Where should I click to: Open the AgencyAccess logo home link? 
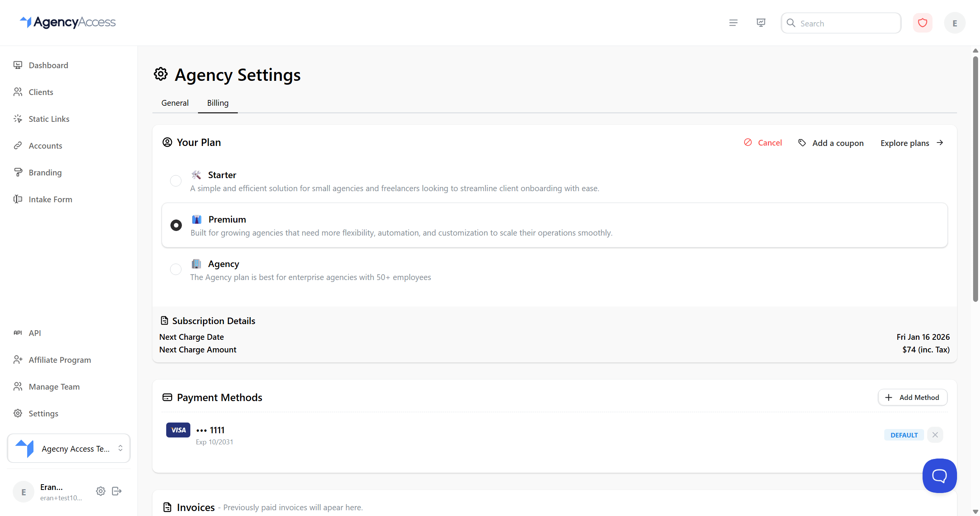(x=68, y=22)
